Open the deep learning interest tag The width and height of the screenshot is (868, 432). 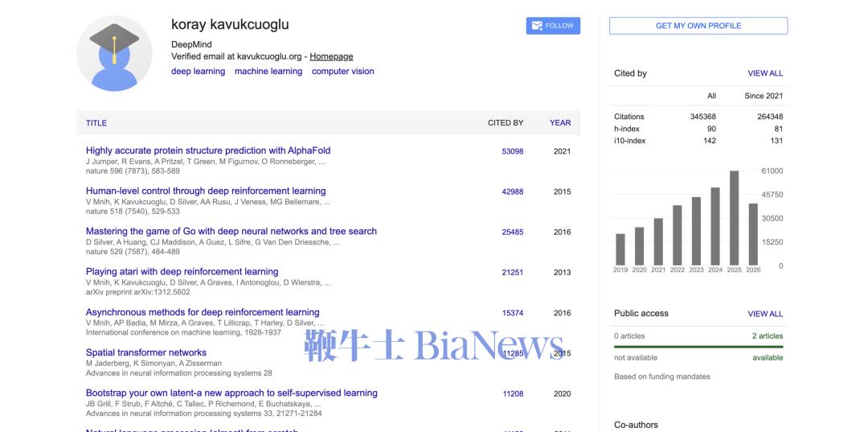199,72
